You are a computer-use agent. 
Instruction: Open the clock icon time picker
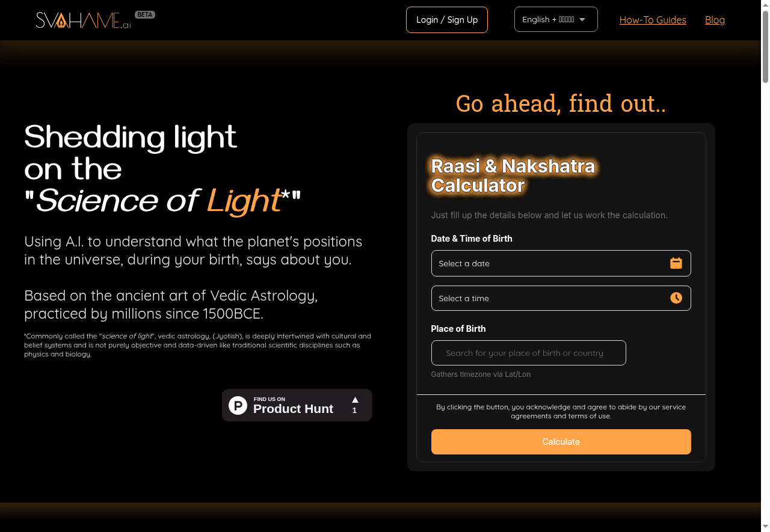coord(676,298)
